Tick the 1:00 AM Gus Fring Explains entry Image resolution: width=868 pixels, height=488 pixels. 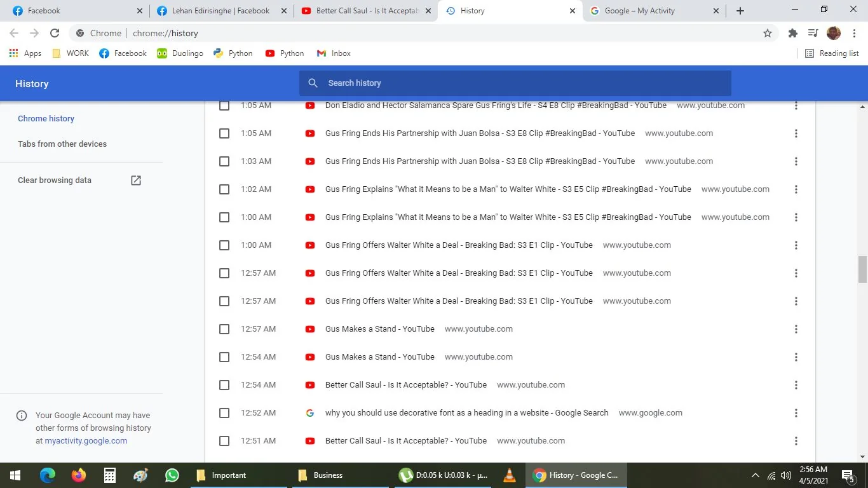click(224, 217)
